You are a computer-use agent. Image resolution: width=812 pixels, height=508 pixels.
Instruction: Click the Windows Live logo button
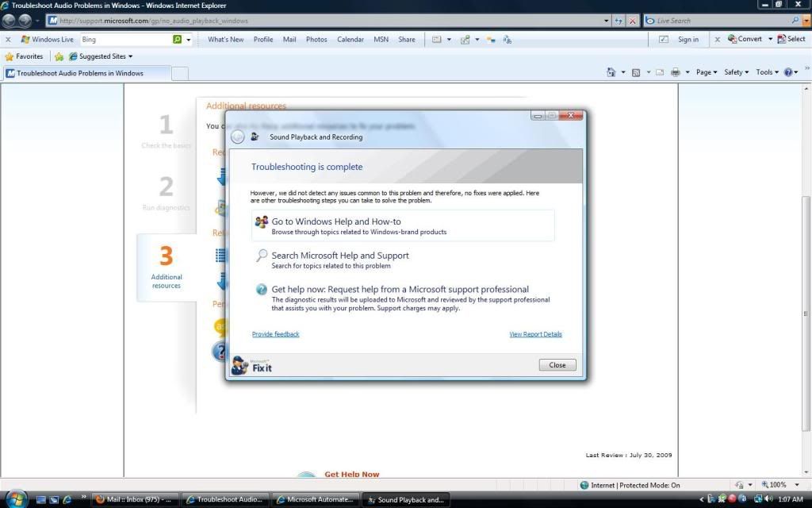(47, 40)
